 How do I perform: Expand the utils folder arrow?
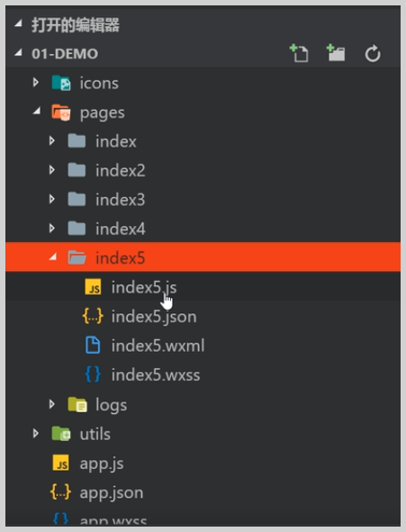(x=36, y=433)
